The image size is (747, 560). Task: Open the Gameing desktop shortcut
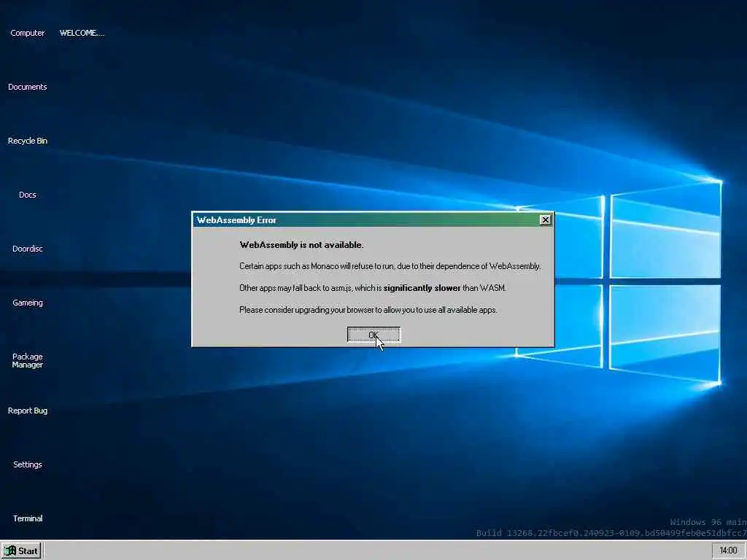pos(27,303)
